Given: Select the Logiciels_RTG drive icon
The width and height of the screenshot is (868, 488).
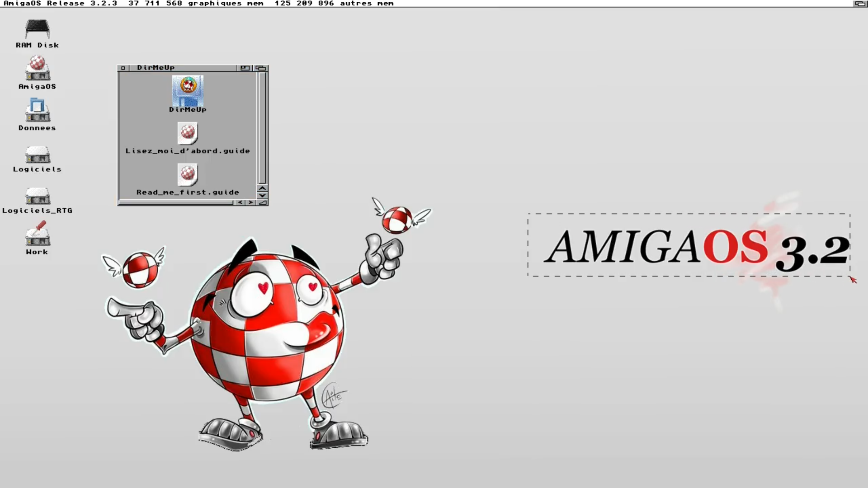Looking at the screenshot, I should [37, 195].
